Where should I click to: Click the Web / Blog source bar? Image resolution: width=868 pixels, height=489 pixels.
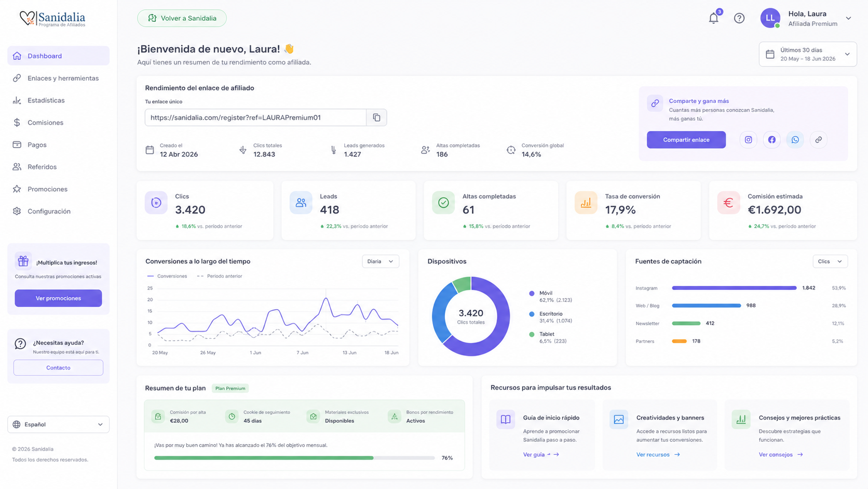(x=706, y=306)
